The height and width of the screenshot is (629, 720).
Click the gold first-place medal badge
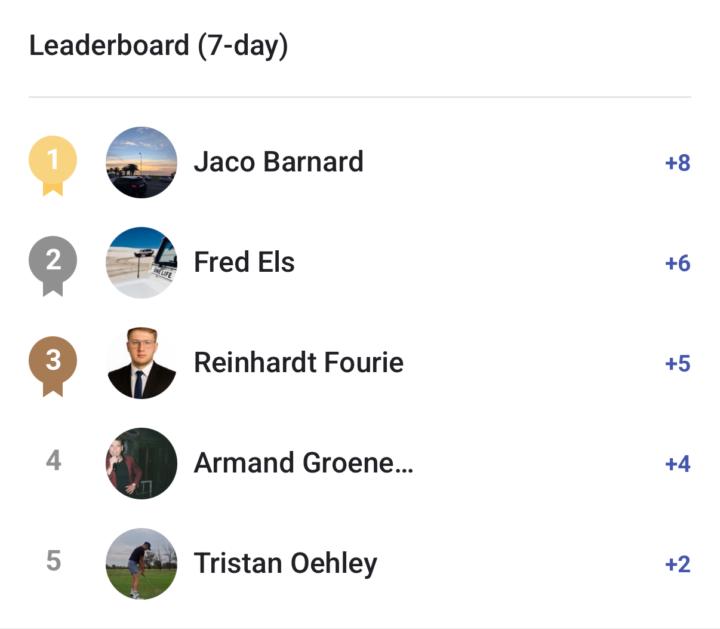[53, 163]
